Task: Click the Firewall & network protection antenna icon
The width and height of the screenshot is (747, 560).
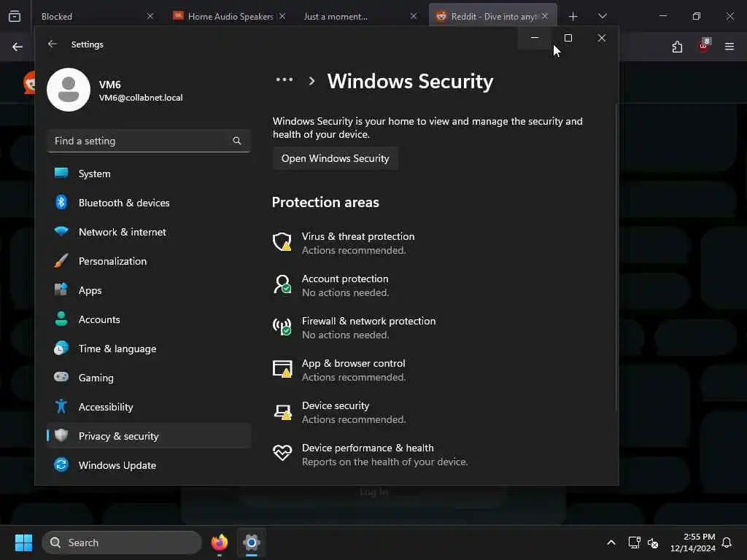Action: click(x=282, y=327)
